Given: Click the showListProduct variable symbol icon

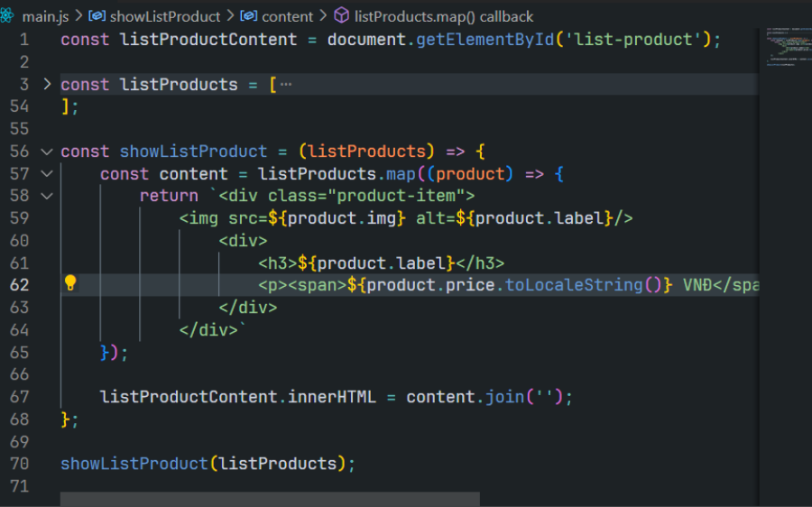Looking at the screenshot, I should (97, 15).
